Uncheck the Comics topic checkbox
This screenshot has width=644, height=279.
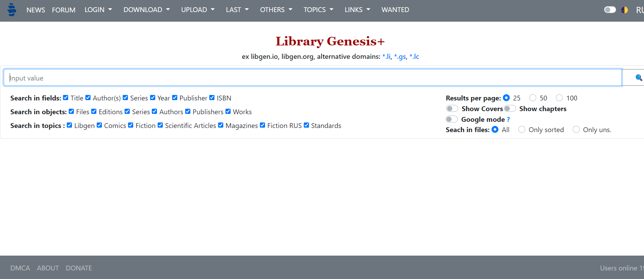click(99, 125)
